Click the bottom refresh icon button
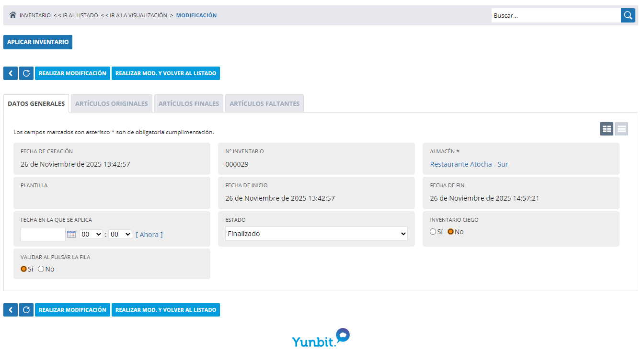This screenshot has height=351, width=644. point(26,310)
